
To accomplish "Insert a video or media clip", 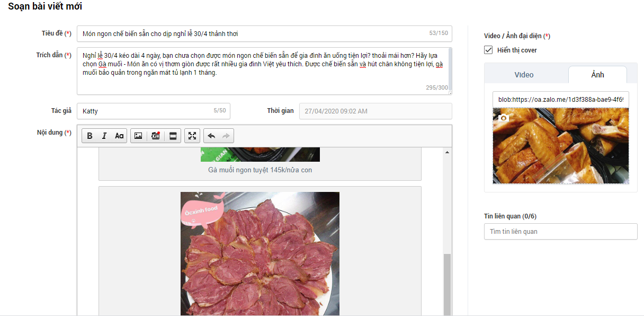I will click(x=155, y=136).
